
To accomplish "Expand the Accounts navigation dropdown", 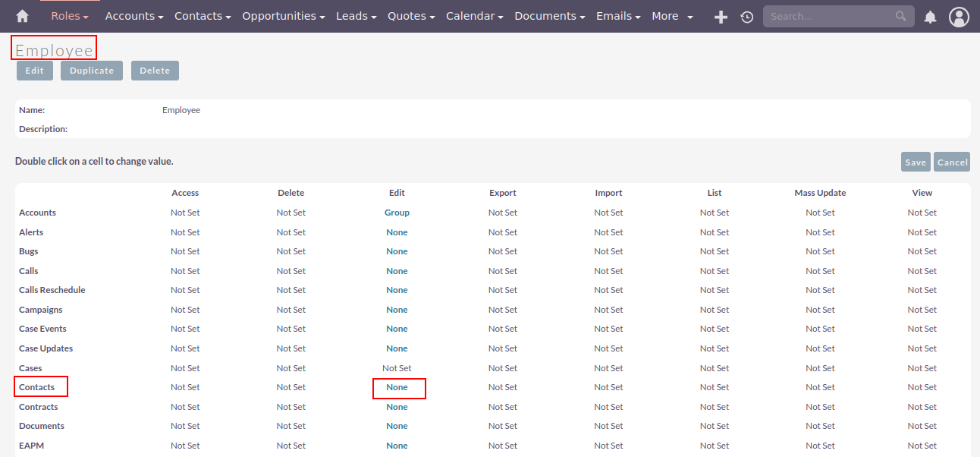I will click(x=135, y=16).
